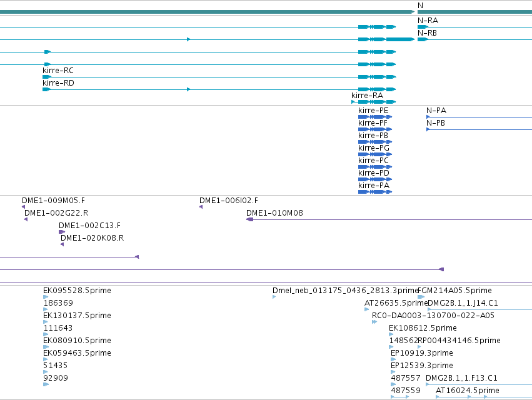Select the kirre-PC protein feature
This screenshot has width=532, height=400.
point(375,167)
